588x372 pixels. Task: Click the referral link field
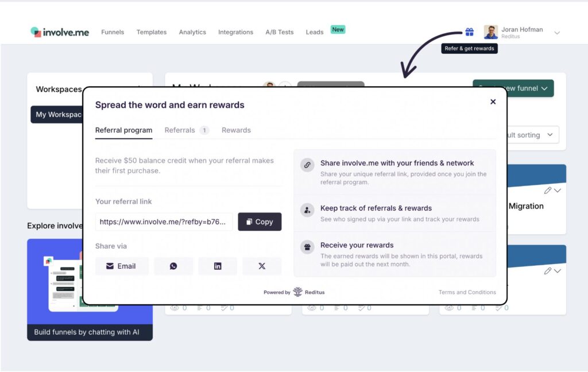(x=164, y=222)
